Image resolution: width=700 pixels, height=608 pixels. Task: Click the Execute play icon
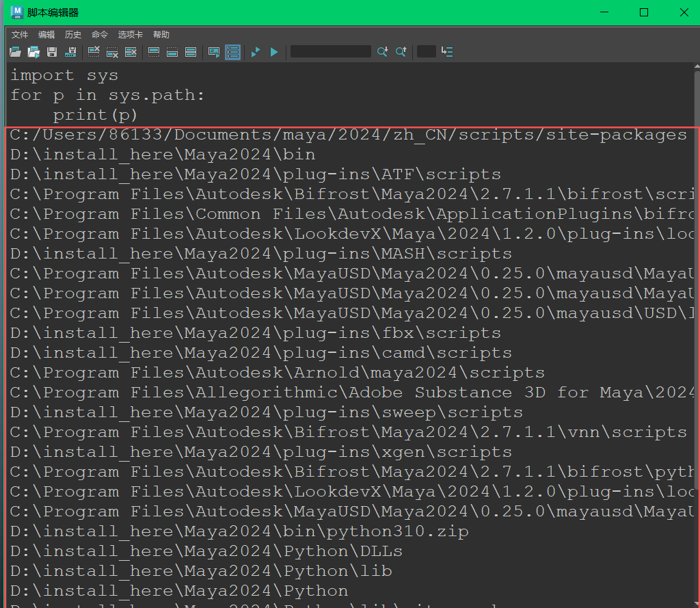click(274, 52)
